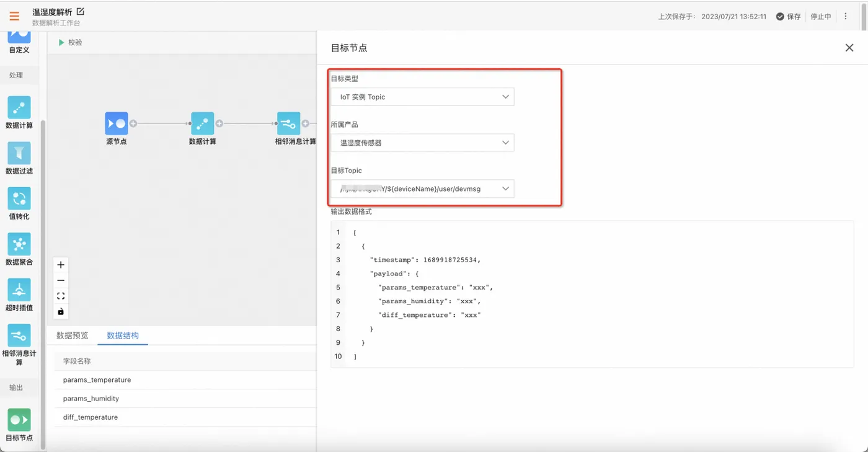Screen dimensions: 868x452
Task: Open the hamburger menu icon
Action: [x=14, y=17]
